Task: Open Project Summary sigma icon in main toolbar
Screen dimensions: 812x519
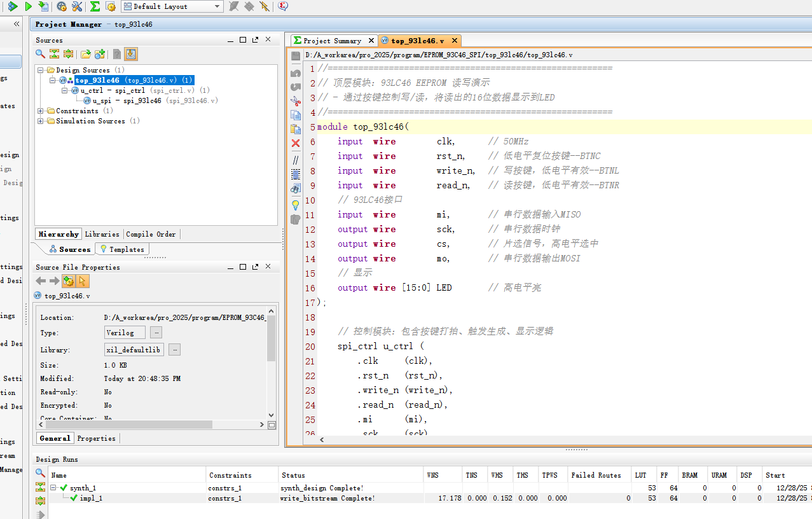Action: [95, 6]
